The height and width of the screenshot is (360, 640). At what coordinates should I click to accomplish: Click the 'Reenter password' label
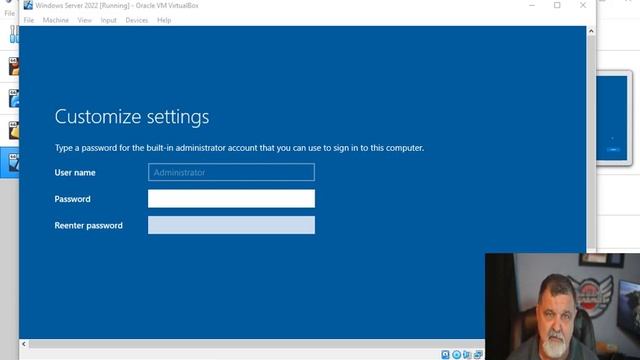(x=89, y=225)
